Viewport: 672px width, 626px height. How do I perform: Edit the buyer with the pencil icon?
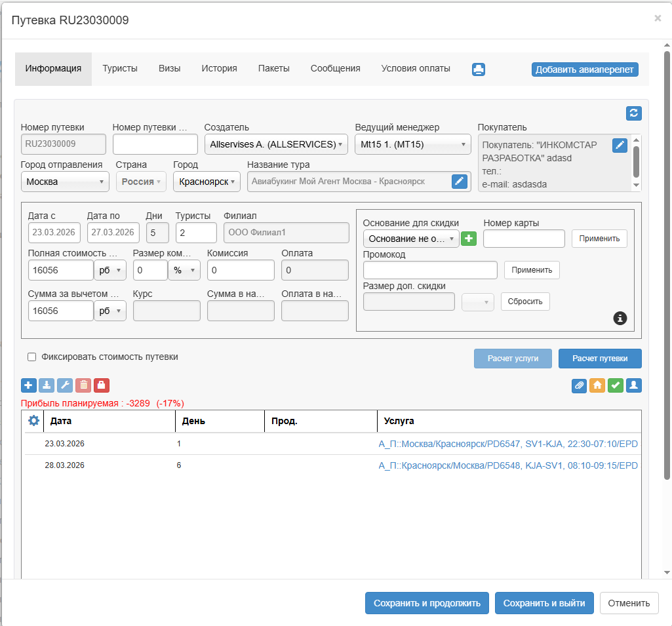tap(620, 146)
